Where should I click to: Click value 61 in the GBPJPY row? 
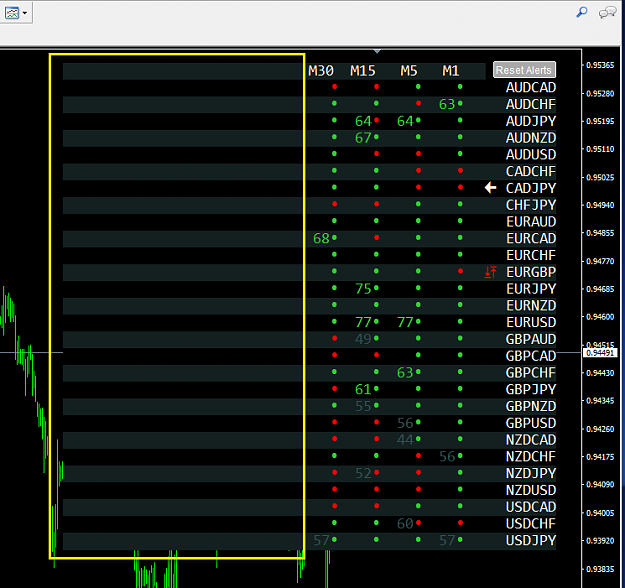click(x=363, y=389)
